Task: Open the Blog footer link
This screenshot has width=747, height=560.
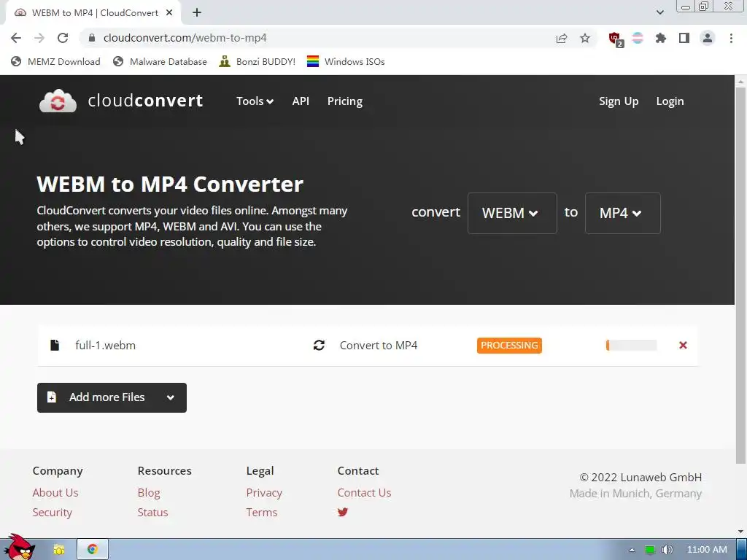Action: coord(149,493)
